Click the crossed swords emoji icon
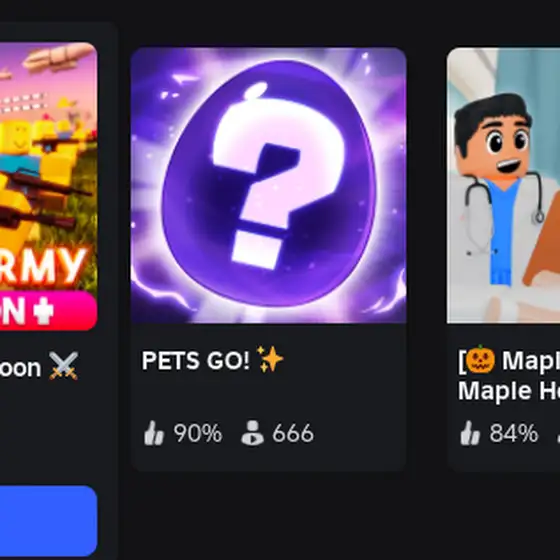This screenshot has width=560, height=560. 64,366
